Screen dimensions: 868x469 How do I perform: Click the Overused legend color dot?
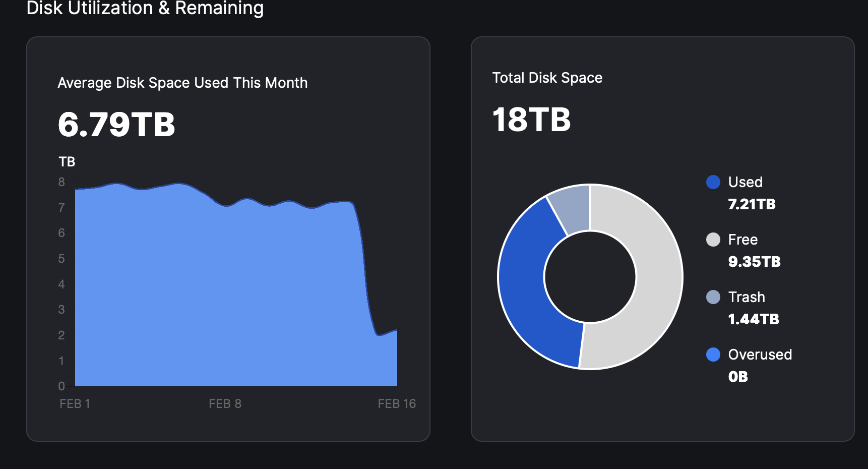(713, 355)
